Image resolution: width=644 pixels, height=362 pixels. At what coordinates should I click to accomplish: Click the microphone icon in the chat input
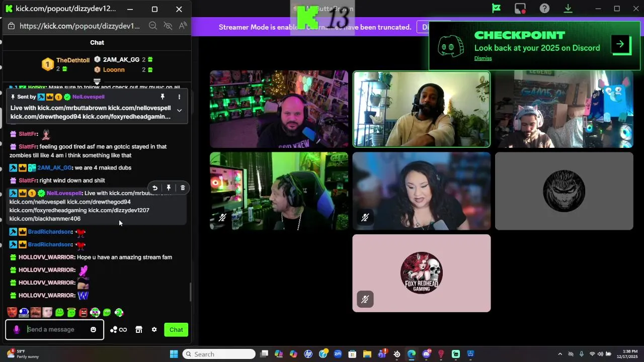pyautogui.click(x=17, y=330)
